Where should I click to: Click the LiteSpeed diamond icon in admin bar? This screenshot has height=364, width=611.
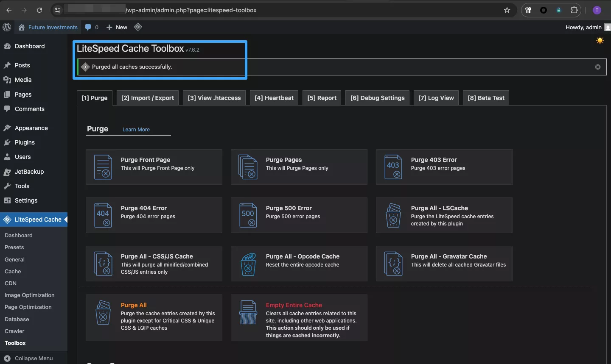(138, 27)
